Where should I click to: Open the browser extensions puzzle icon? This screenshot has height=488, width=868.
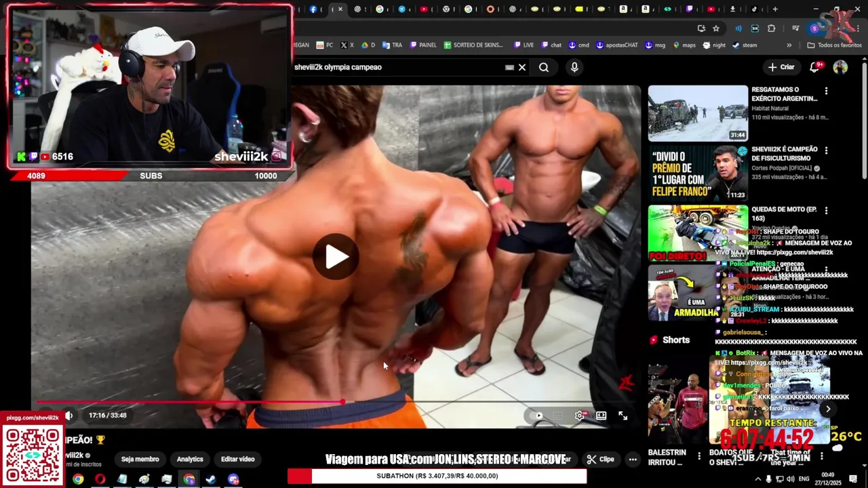point(772,28)
